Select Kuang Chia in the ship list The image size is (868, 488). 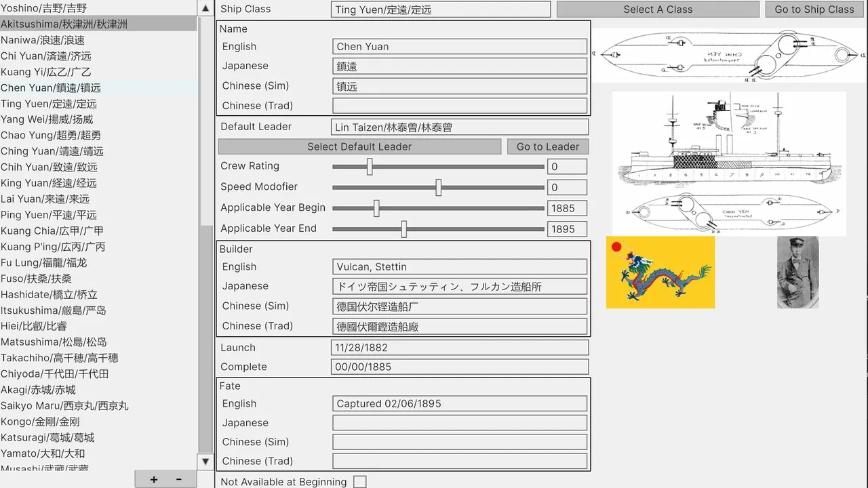98,230
